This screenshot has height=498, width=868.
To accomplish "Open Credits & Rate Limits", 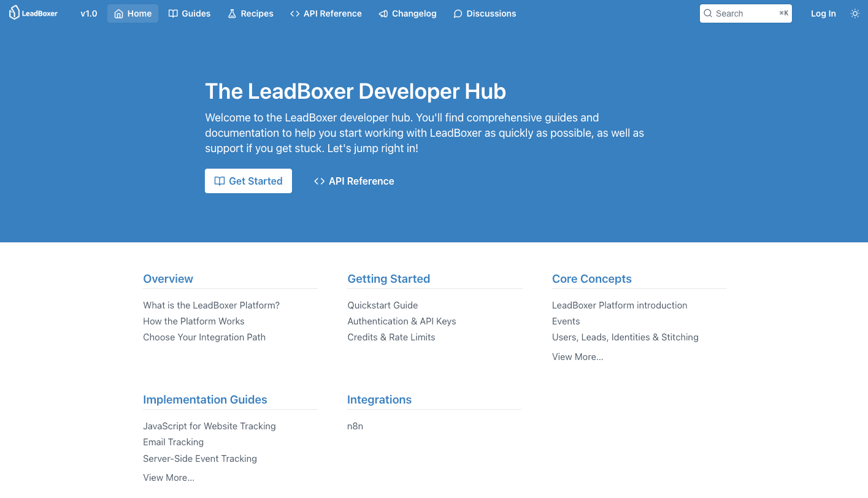I will 391,337.
